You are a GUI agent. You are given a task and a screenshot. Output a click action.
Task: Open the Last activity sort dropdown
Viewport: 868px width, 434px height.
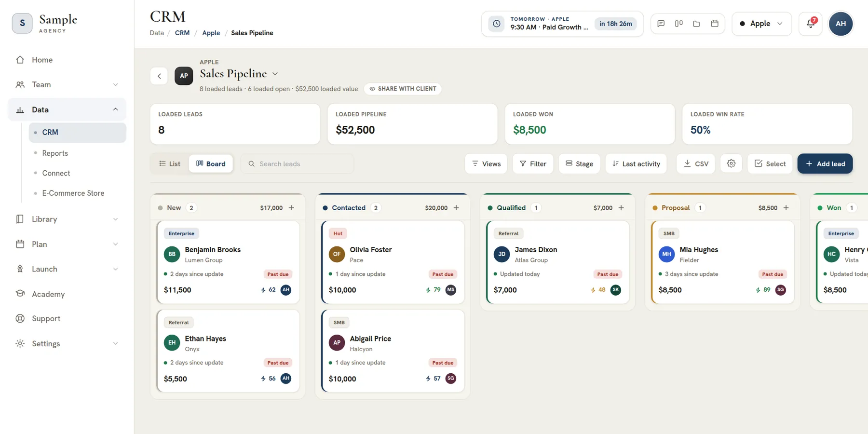(x=636, y=163)
